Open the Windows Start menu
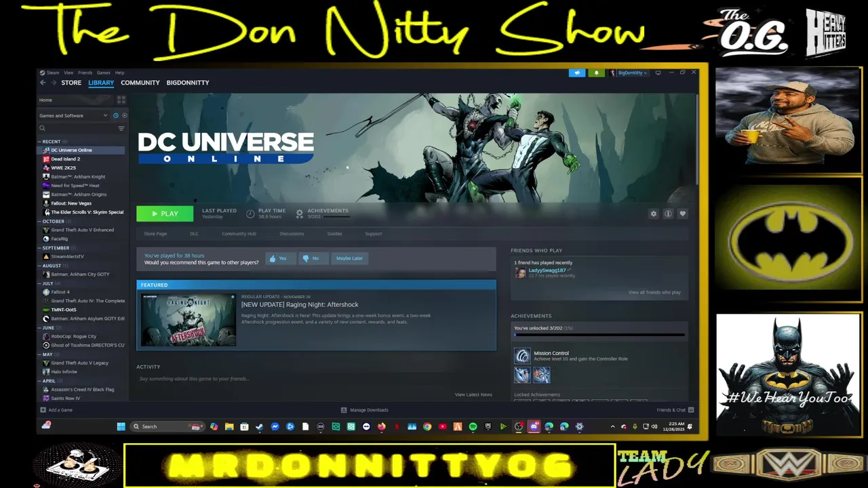This screenshot has width=868, height=488. 121,426
